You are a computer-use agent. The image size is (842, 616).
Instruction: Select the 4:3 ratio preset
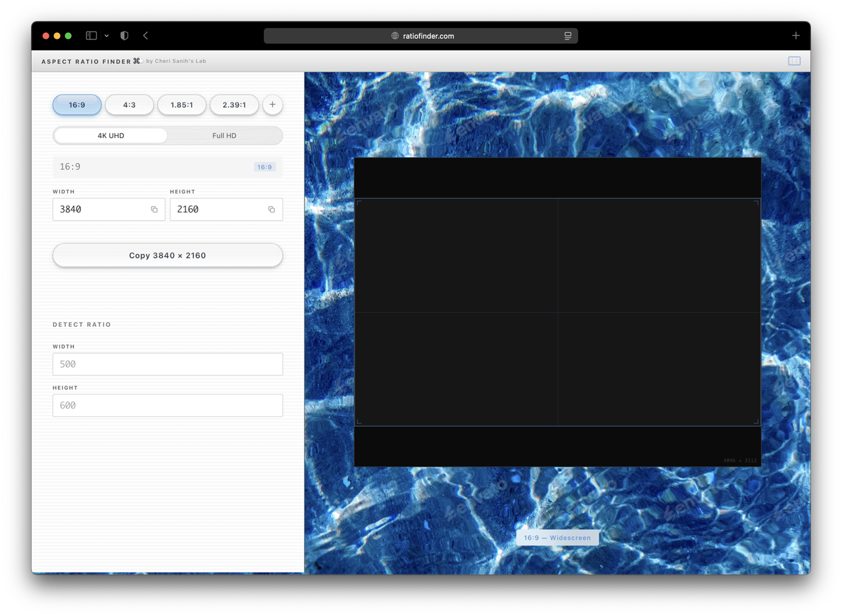(x=130, y=105)
